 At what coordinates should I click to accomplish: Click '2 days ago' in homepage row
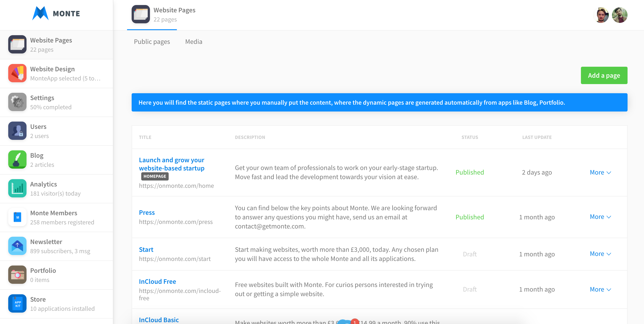pos(537,172)
